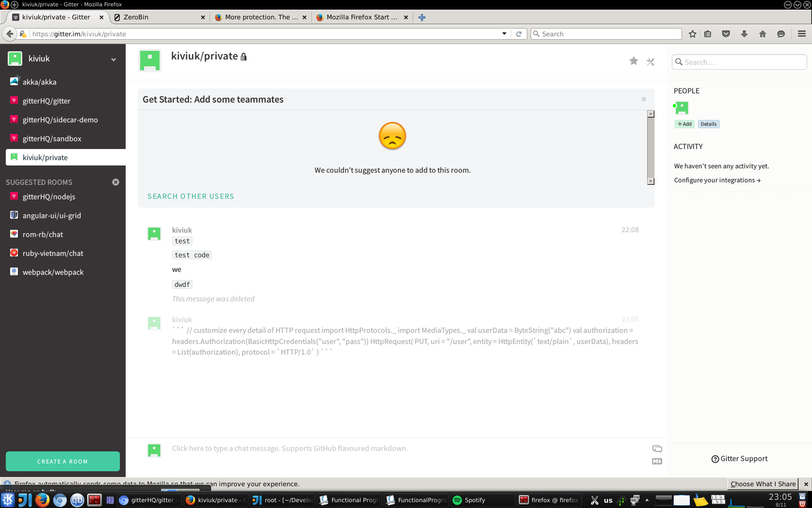Image resolution: width=812 pixels, height=508 pixels.
Task: Open the gitterHQ/sandbox room
Action: tap(63, 138)
